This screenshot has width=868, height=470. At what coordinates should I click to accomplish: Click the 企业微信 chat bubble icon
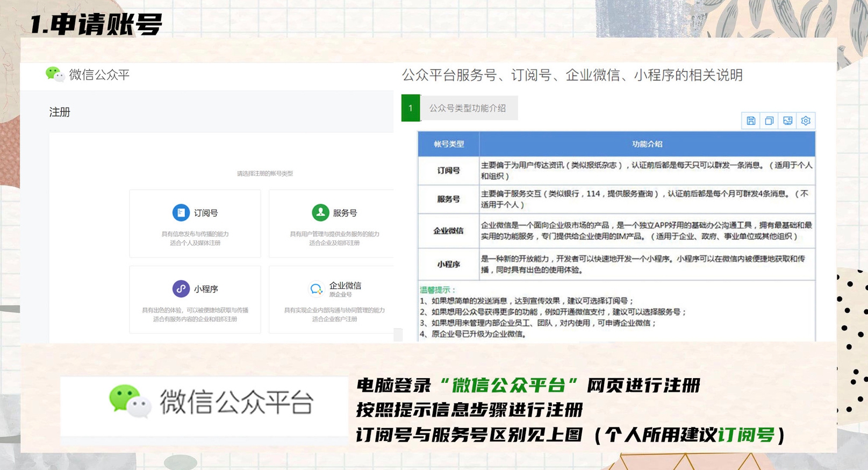coord(317,289)
